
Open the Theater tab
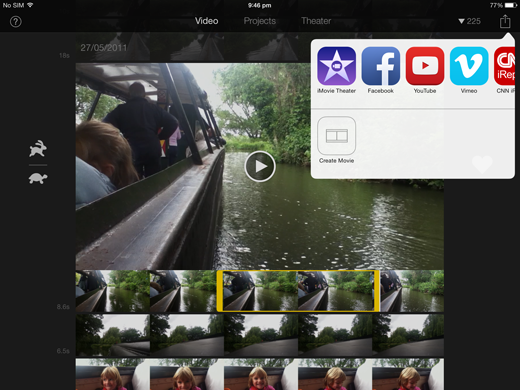click(x=316, y=21)
